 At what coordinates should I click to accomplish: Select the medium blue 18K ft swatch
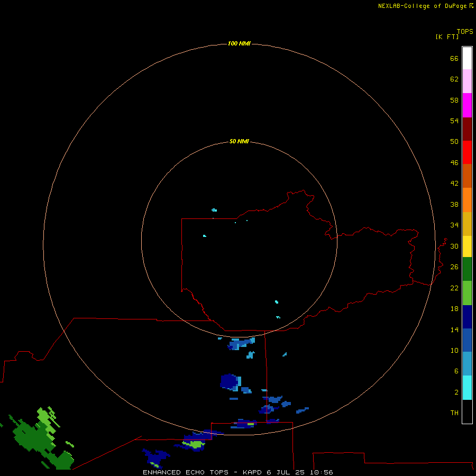[x=467, y=340]
